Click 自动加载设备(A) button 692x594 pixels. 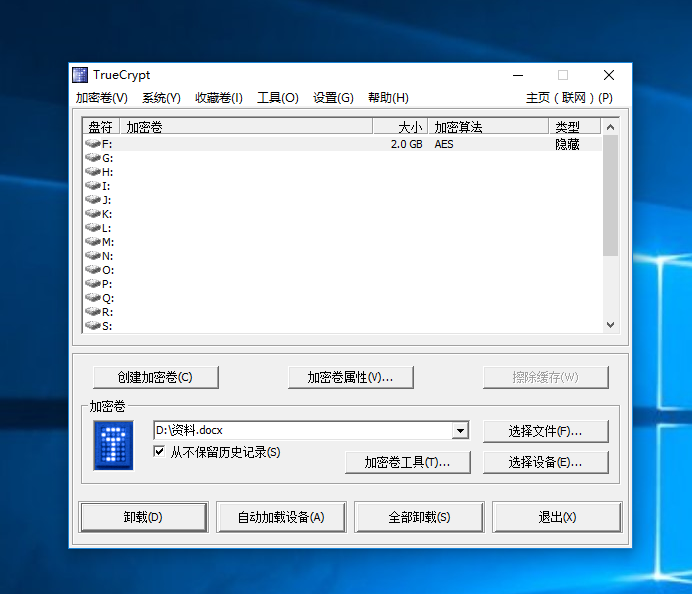click(281, 517)
